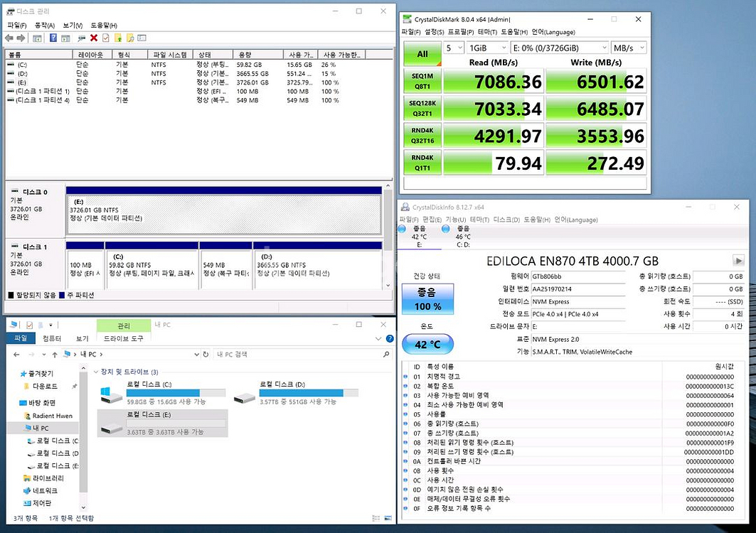The height and width of the screenshot is (533, 756).
Task: Select the (E:) 3726.01 GB NTFS partition block
Action: (224, 215)
